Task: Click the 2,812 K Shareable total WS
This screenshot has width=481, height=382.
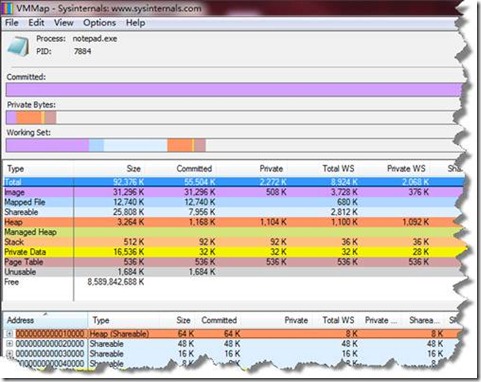Action: (x=344, y=212)
